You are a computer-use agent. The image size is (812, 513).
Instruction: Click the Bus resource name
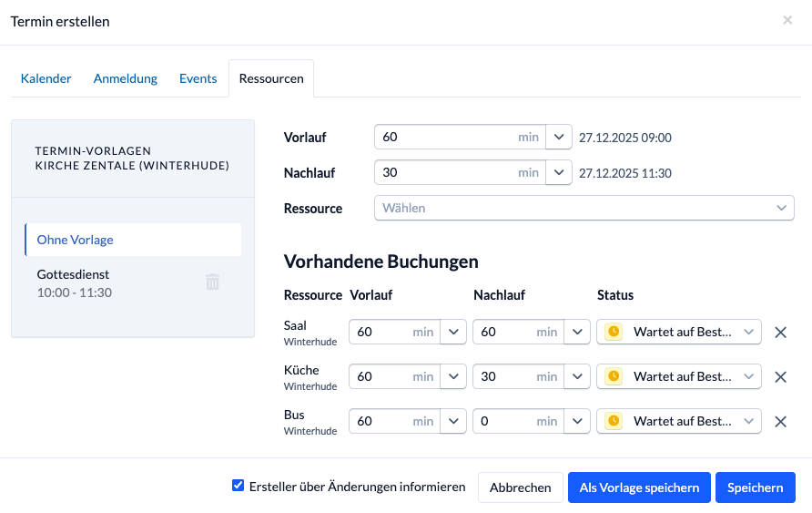[294, 415]
